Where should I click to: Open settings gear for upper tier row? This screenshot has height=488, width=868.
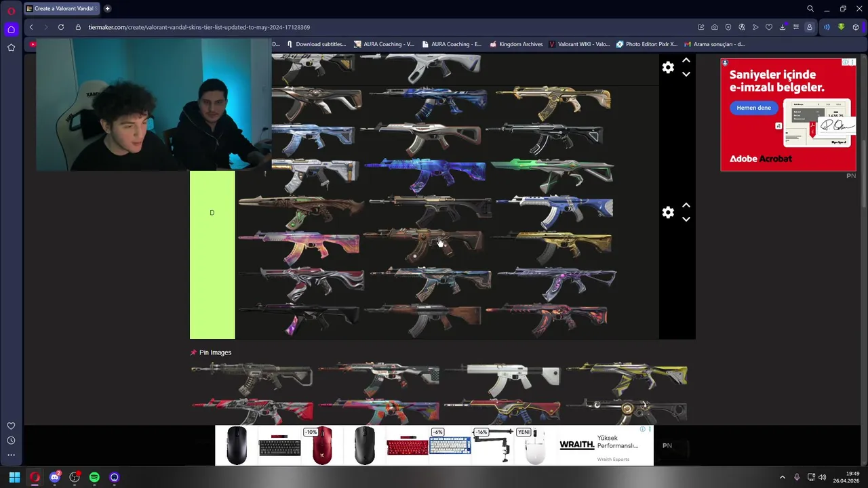(668, 67)
